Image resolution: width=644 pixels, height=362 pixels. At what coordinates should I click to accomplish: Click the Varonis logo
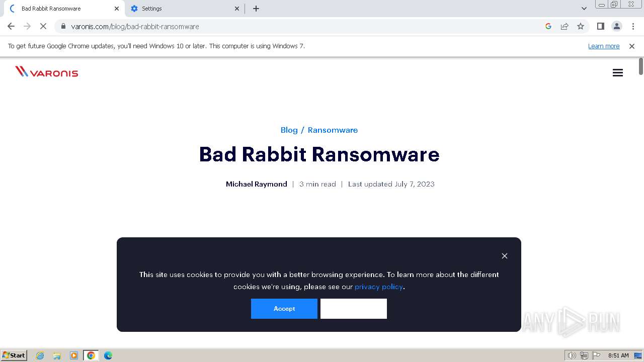[47, 72]
